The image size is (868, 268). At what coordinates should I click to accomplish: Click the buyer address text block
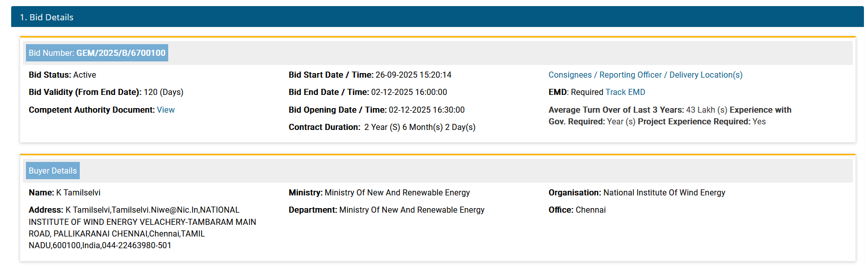pyautogui.click(x=142, y=228)
